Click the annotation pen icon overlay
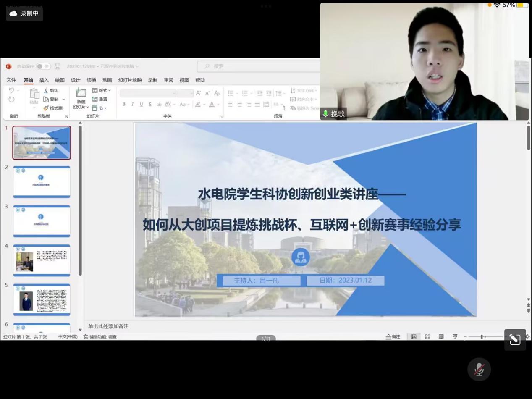532x399 pixels. pyautogui.click(x=515, y=339)
